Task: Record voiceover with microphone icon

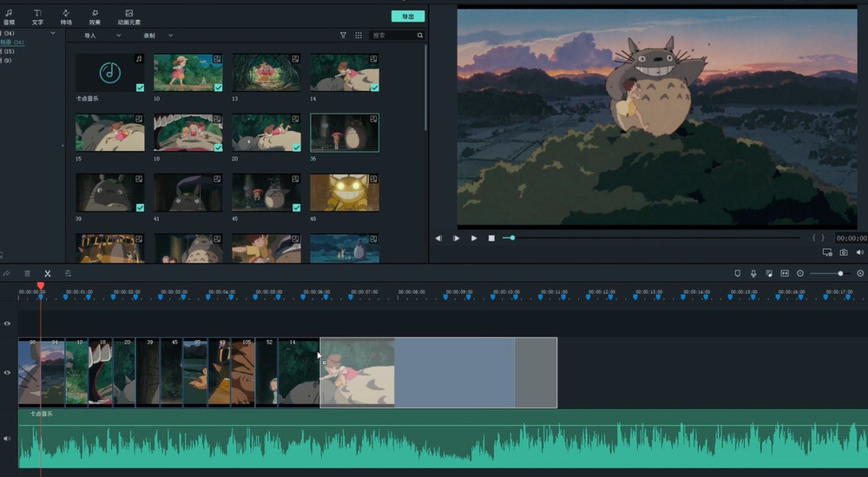Action: [753, 273]
